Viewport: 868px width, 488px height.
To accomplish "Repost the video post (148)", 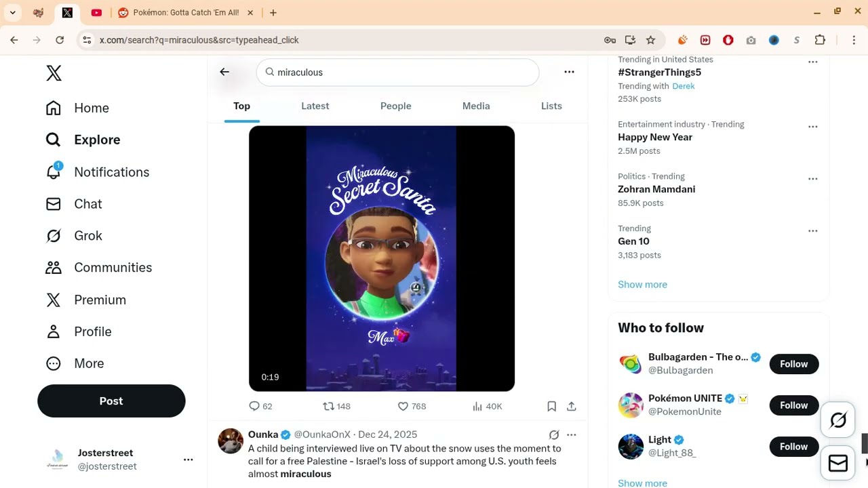I will pyautogui.click(x=336, y=406).
